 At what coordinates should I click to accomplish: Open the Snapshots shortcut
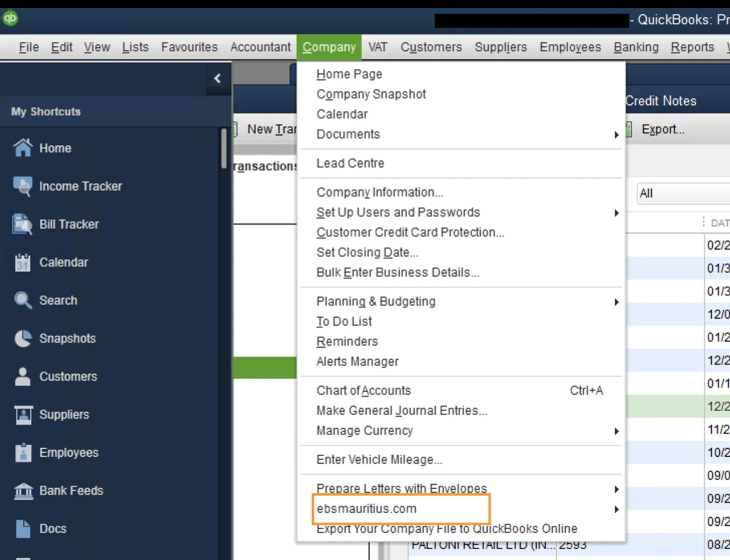pyautogui.click(x=67, y=338)
